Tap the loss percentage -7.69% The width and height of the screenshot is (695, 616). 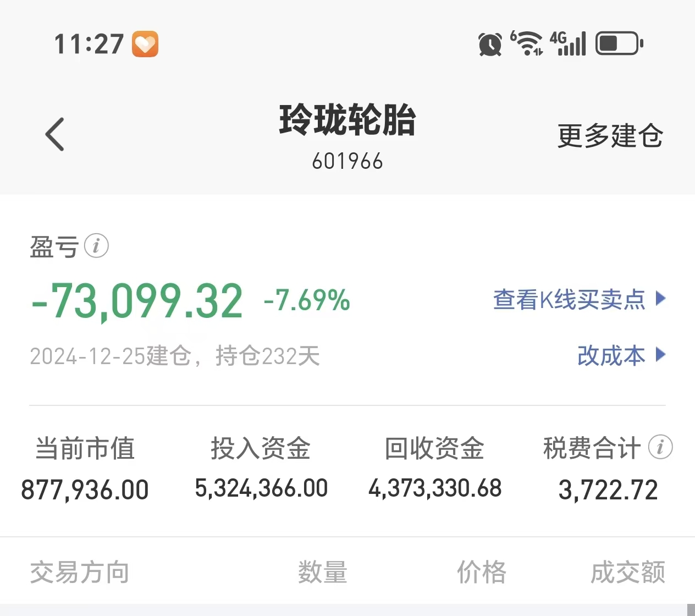click(307, 300)
